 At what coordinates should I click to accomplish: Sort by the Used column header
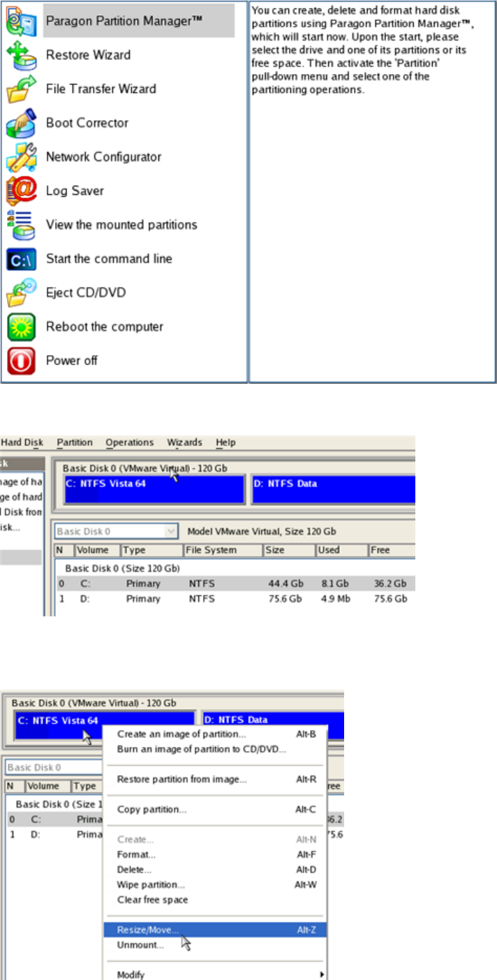coord(341,550)
